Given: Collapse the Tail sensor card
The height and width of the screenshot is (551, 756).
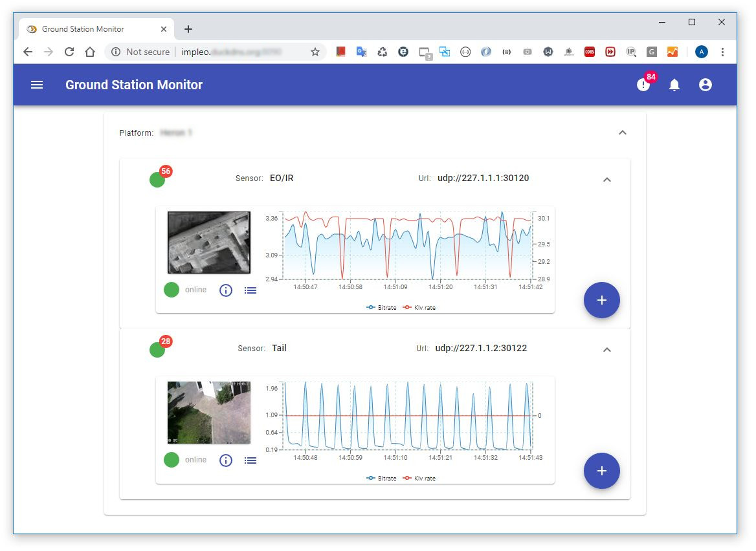Looking at the screenshot, I should (x=606, y=349).
